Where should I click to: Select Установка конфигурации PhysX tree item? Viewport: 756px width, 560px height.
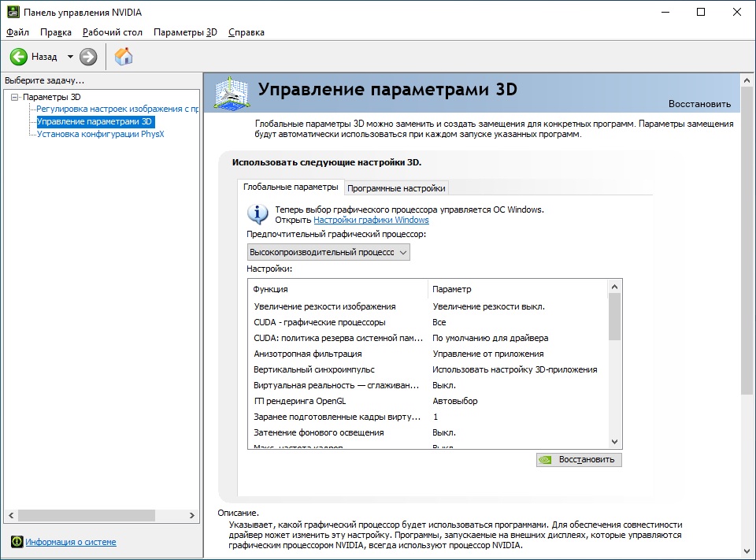click(x=100, y=134)
